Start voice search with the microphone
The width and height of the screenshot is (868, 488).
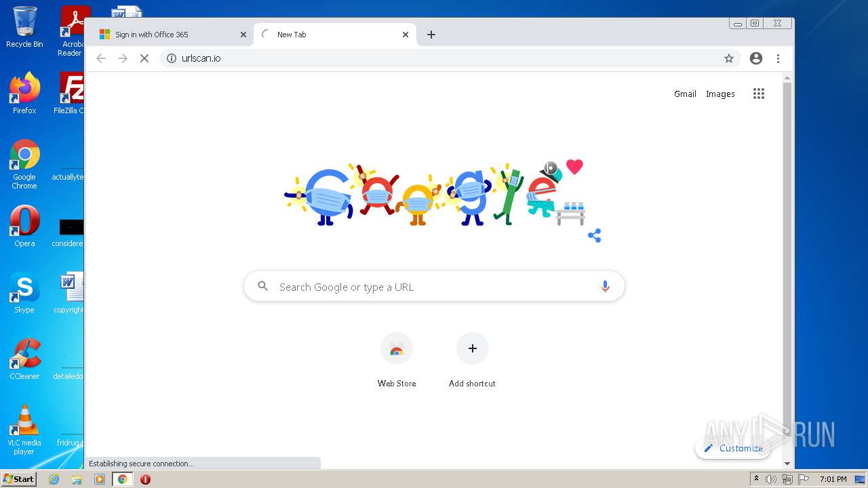pyautogui.click(x=605, y=287)
